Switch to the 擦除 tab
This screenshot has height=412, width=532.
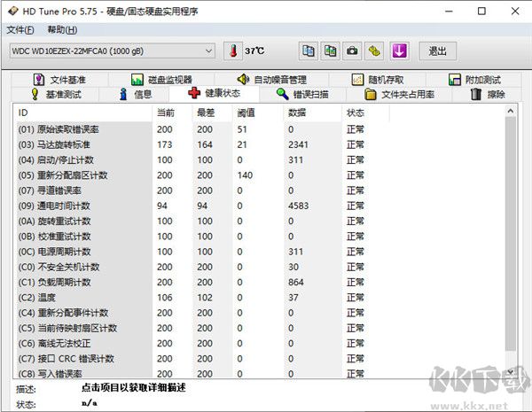tap(488, 94)
